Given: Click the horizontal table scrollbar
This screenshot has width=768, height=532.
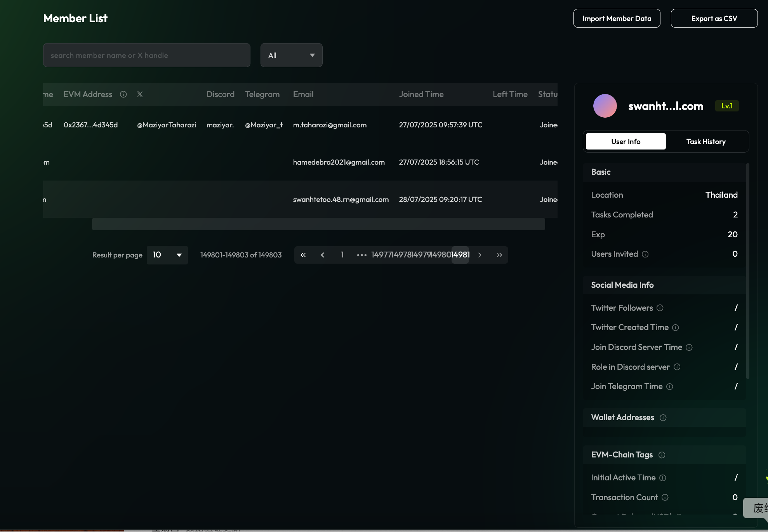Looking at the screenshot, I should (x=318, y=224).
